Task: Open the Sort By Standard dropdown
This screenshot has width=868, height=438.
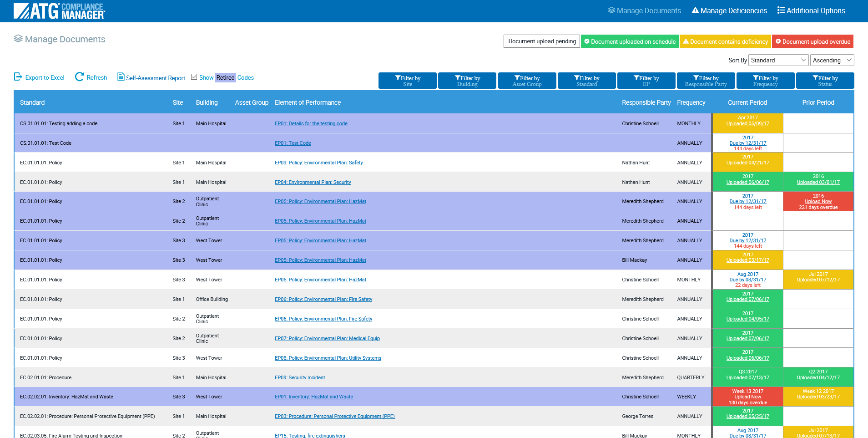Action: [x=778, y=60]
